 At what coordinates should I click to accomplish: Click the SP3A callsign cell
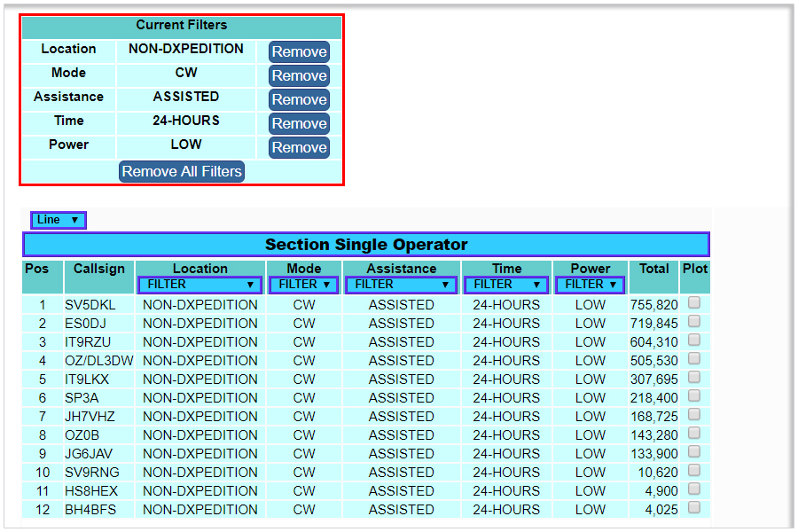pos(82,398)
